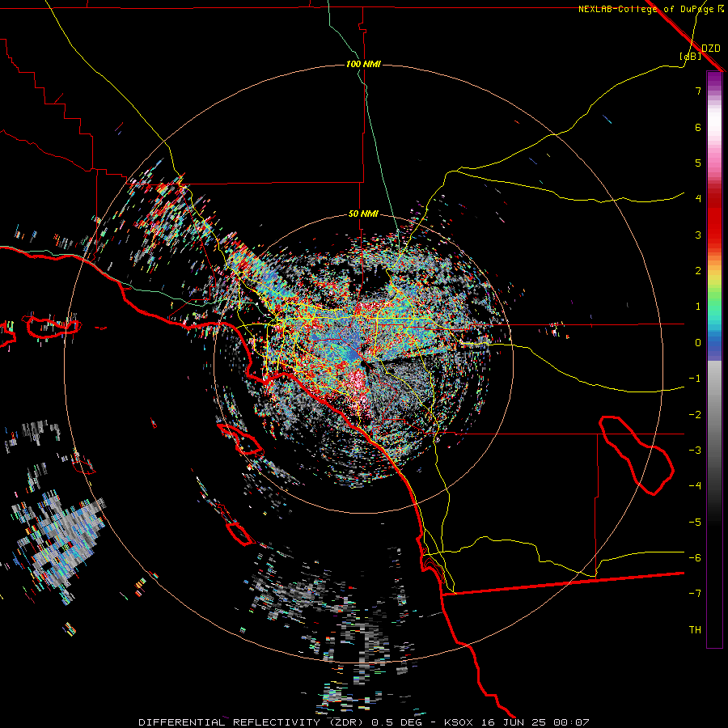The width and height of the screenshot is (728, 728).
Task: Click the scale value 0
Action: coord(698,343)
